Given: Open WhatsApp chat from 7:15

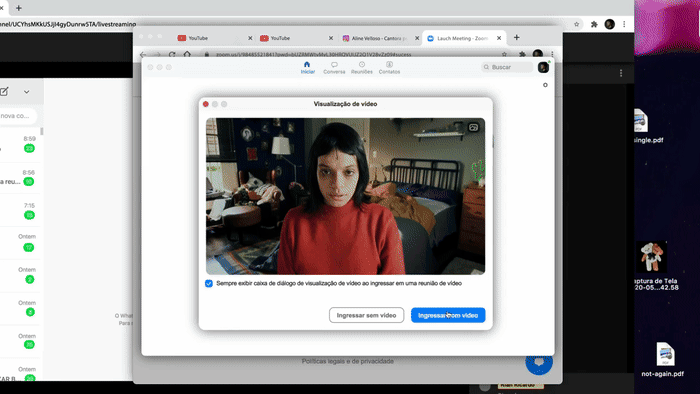Looking at the screenshot, I should [20, 210].
